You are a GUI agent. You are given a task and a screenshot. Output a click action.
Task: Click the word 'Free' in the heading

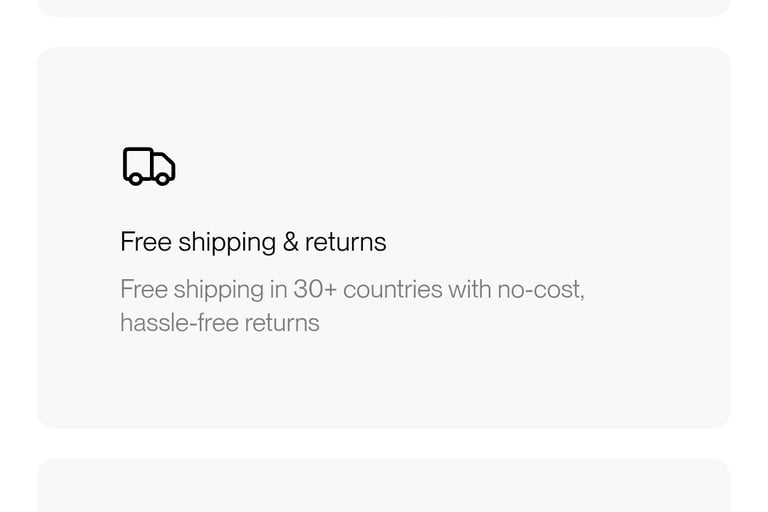146,242
